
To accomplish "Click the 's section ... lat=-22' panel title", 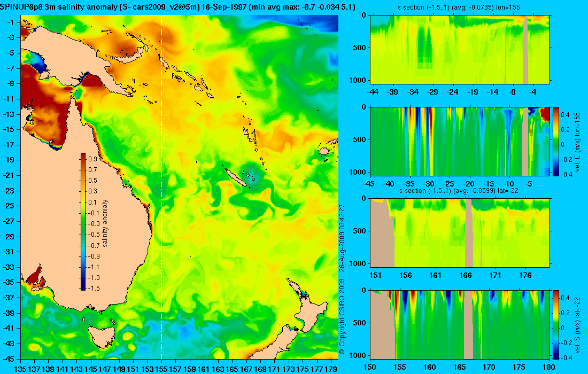I will (459, 190).
